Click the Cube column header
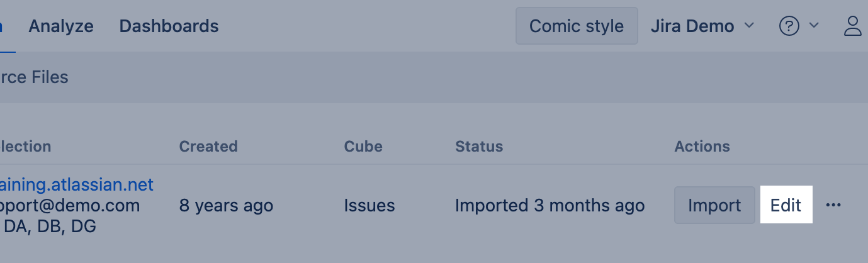This screenshot has width=868, height=263. 363,147
